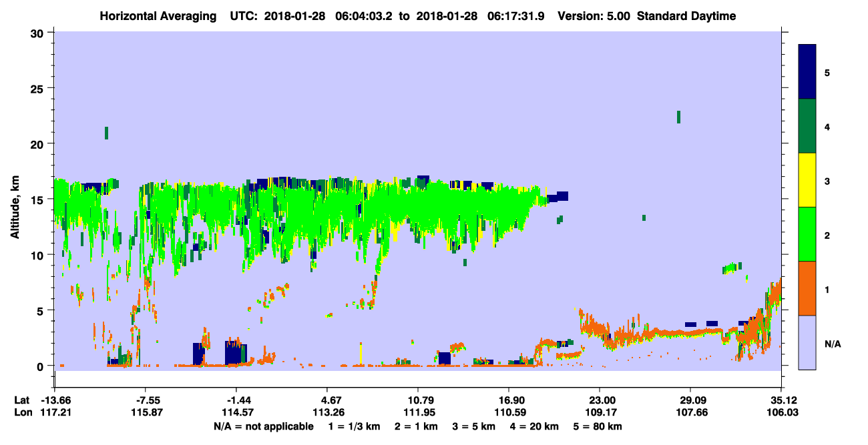Click the longitude value '111.95'
This screenshot has width=868, height=445.
(x=418, y=412)
